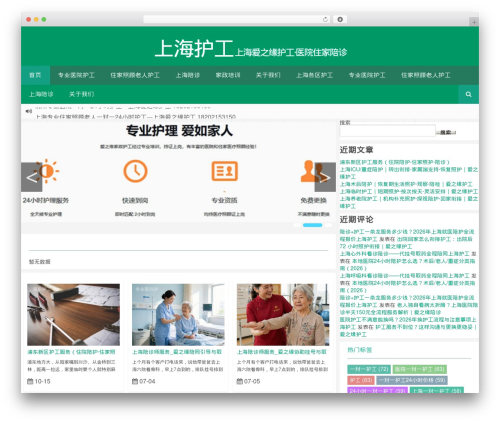The width and height of the screenshot is (500, 423).
Task: Open recent article 浦东新区护工服务
Action: pos(395,162)
